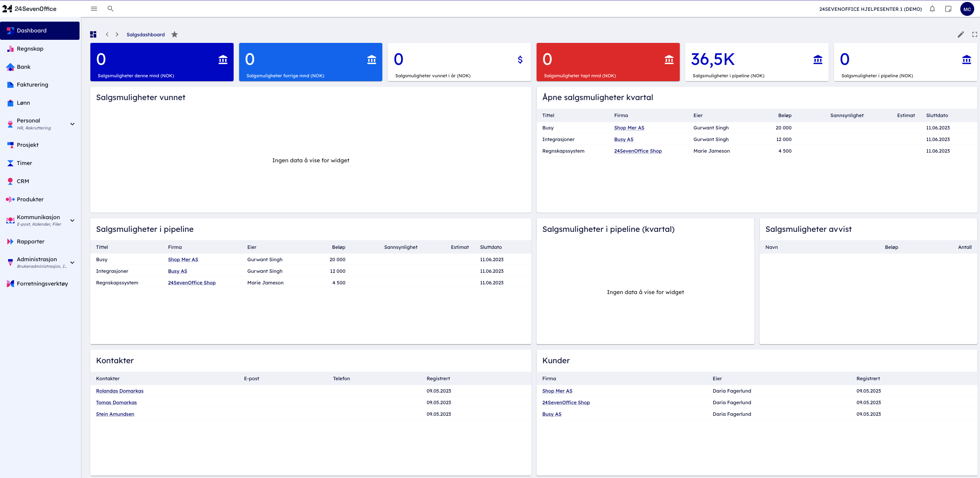
Task: Expand the Administrasjon sidebar section
Action: click(72, 263)
